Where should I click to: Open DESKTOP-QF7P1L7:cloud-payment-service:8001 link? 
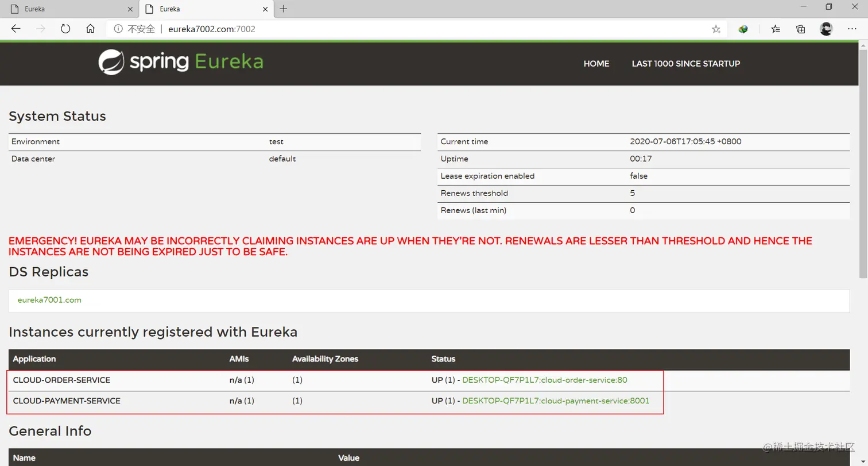tap(556, 400)
